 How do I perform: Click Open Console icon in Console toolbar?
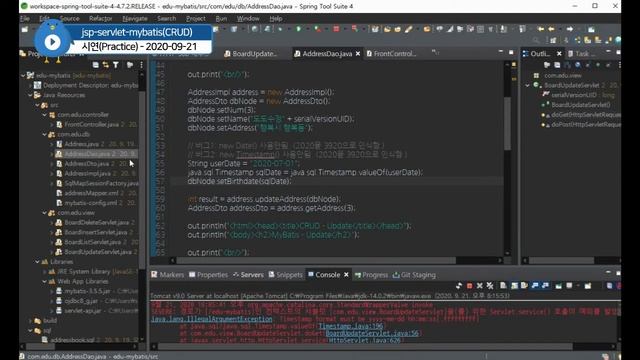(588, 286)
